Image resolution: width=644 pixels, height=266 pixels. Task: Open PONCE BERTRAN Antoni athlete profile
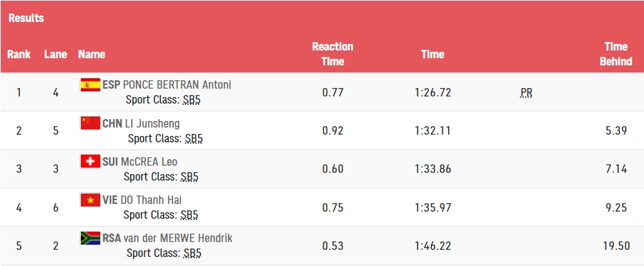(177, 85)
